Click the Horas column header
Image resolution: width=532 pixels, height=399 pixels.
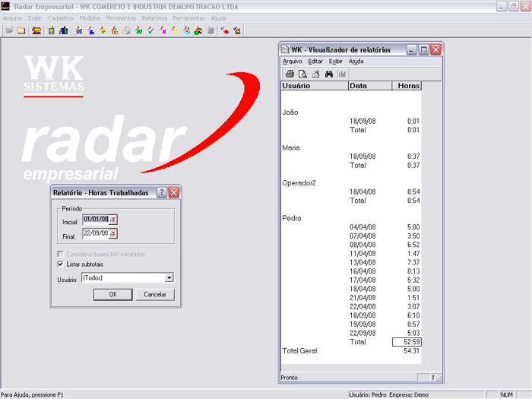coord(407,86)
